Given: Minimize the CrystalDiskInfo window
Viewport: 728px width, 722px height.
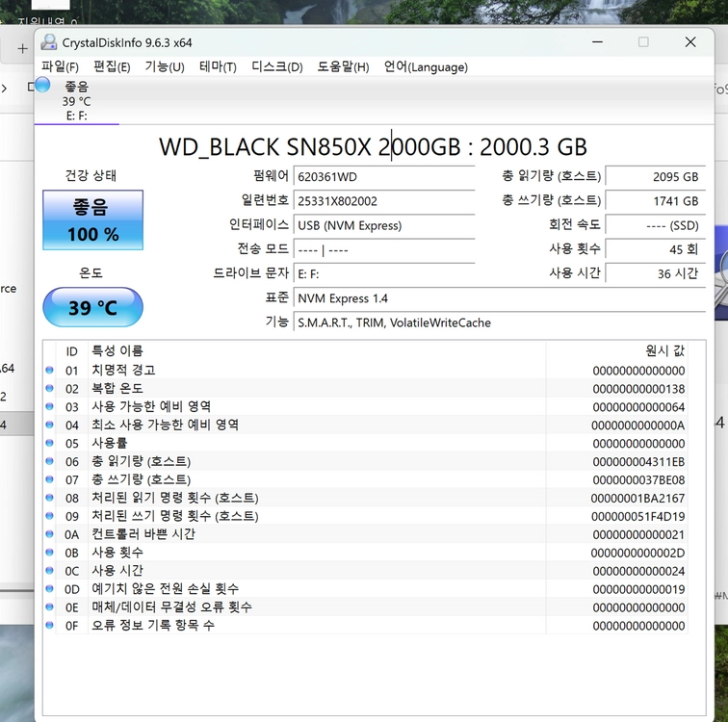Looking at the screenshot, I should pos(598,42).
